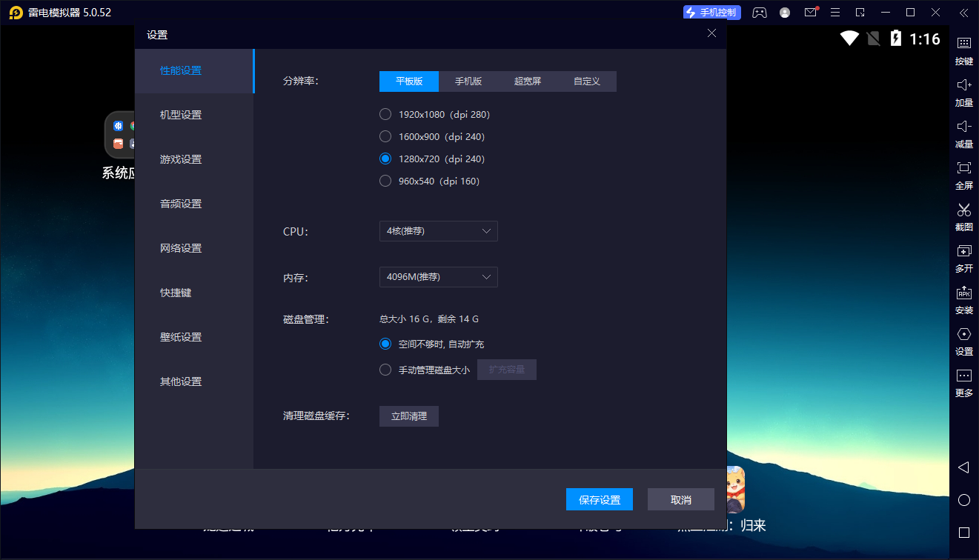Image resolution: width=979 pixels, height=560 pixels.
Task: Open the 系统应用 folder on the desktop
Action: (120, 136)
